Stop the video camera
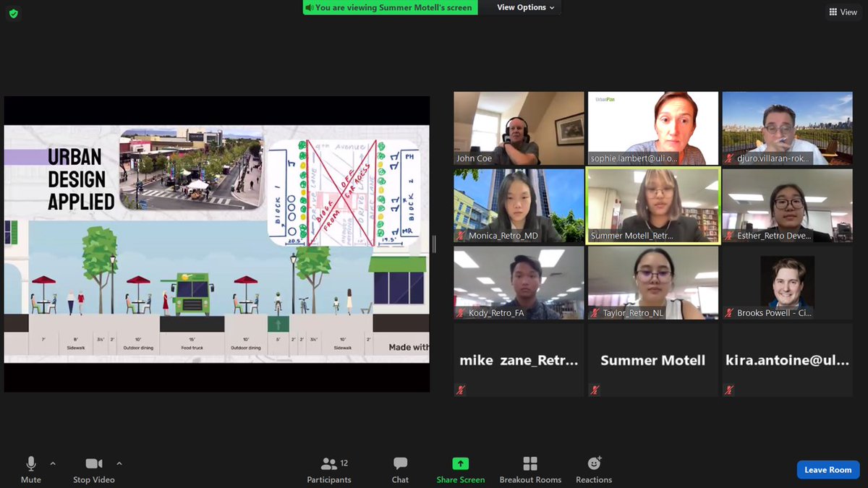868x488 pixels. [x=94, y=469]
